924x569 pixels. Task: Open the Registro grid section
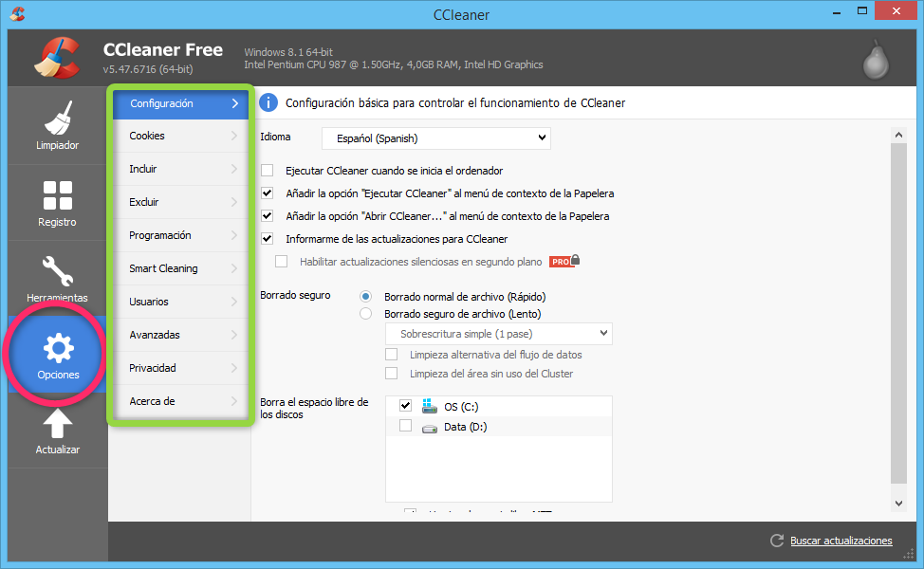click(x=57, y=203)
